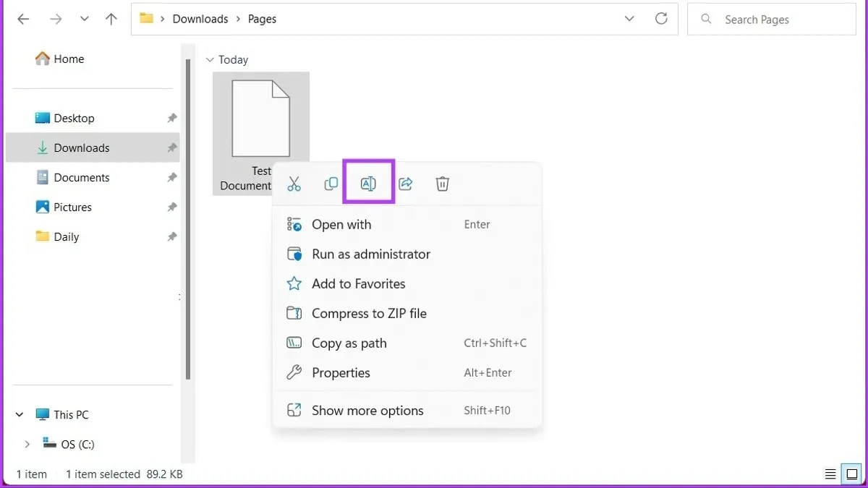
Task: Collapse the This PC tree node
Action: (x=19, y=415)
